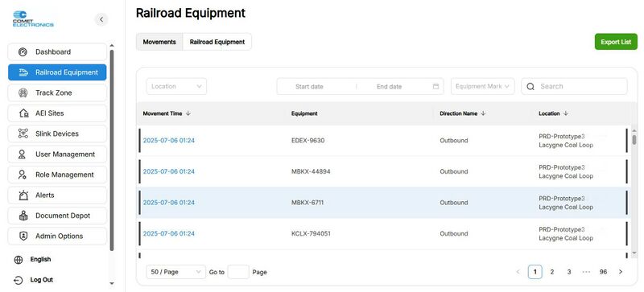
Task: Click the User Management person icon
Action: (23, 154)
